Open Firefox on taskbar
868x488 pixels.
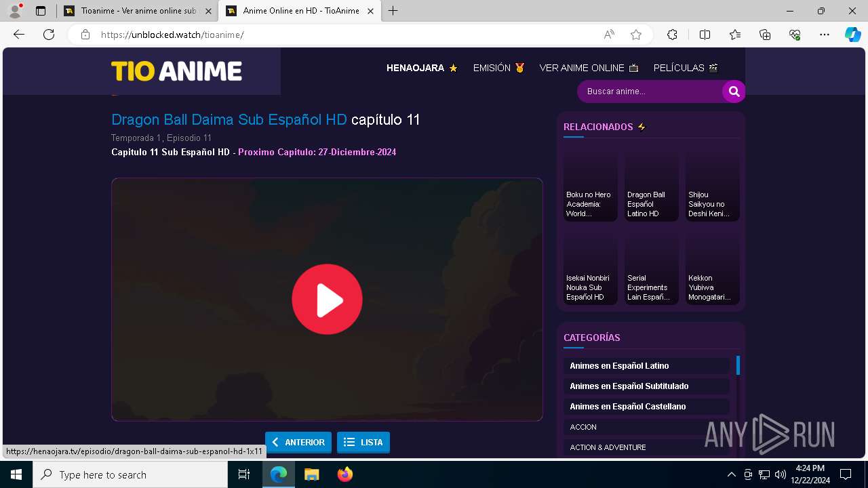pos(344,474)
